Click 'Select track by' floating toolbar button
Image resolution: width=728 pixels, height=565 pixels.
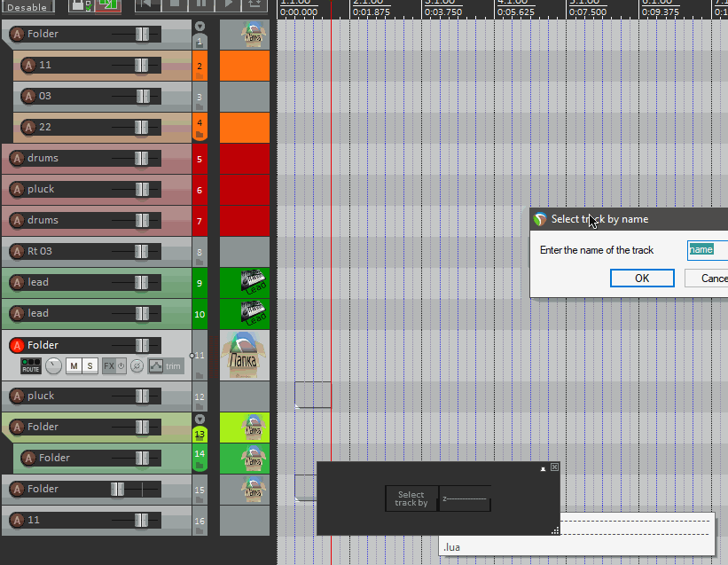coord(411,498)
